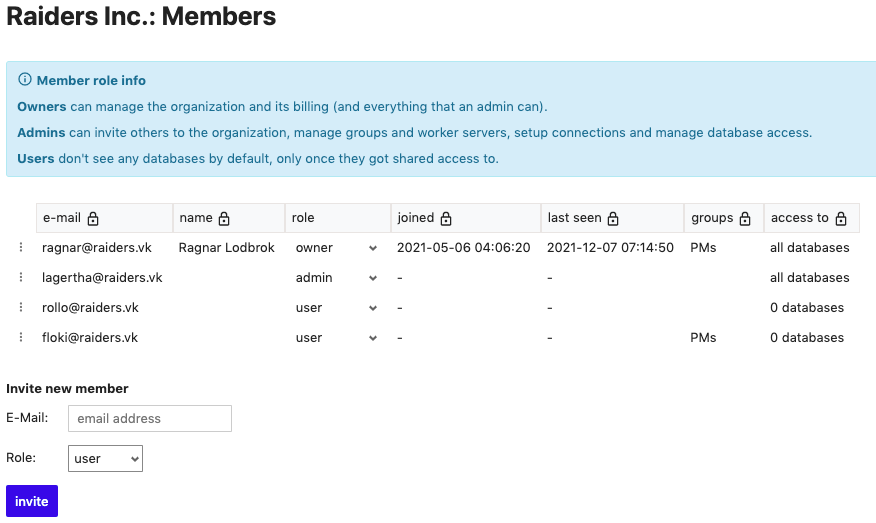Expand Ragnar's owner role dropdown
This screenshot has width=876, height=523.
pyautogui.click(x=337, y=248)
